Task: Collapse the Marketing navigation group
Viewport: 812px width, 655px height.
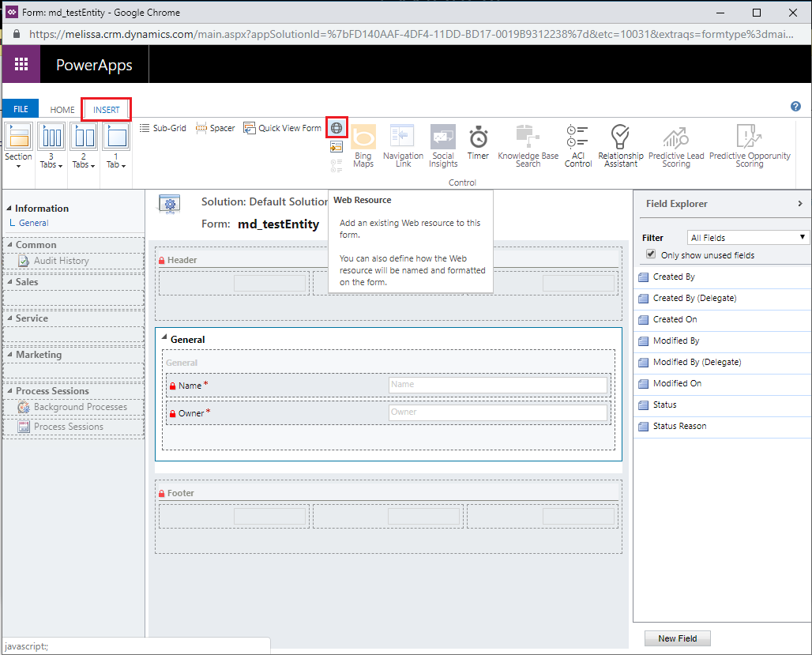Action: tap(9, 354)
